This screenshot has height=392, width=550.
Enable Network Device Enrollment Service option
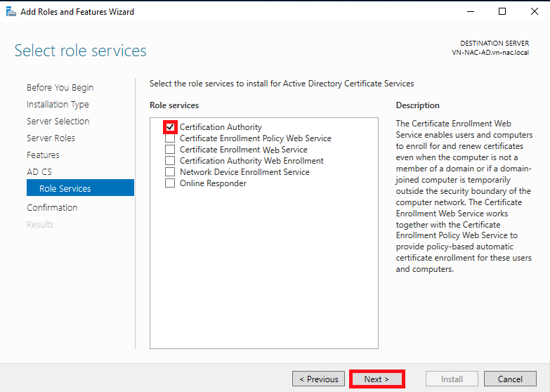(170, 172)
